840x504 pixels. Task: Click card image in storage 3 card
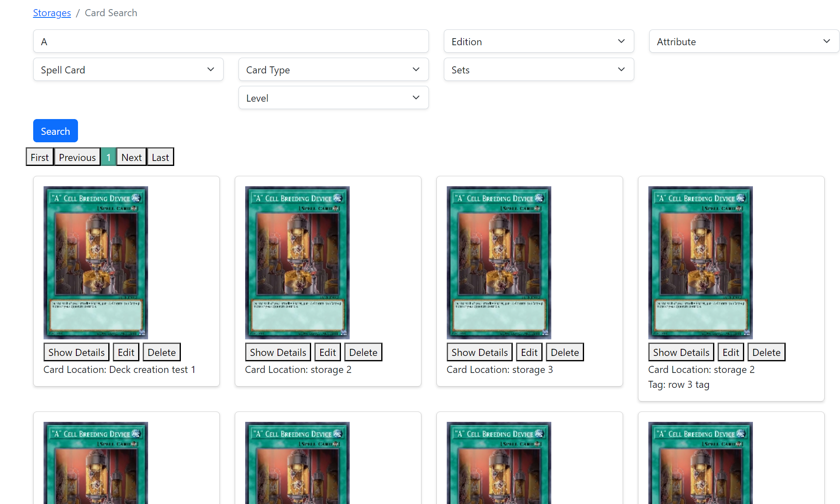499,263
